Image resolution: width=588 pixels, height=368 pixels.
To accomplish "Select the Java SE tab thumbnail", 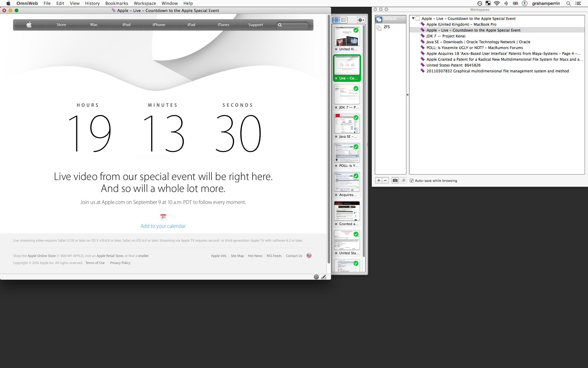I will point(347,124).
